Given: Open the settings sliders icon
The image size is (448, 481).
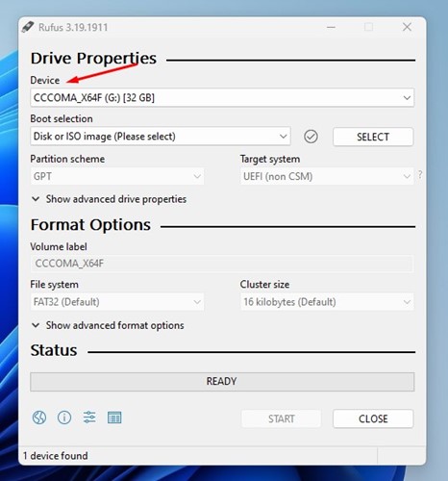Looking at the screenshot, I should [x=89, y=418].
